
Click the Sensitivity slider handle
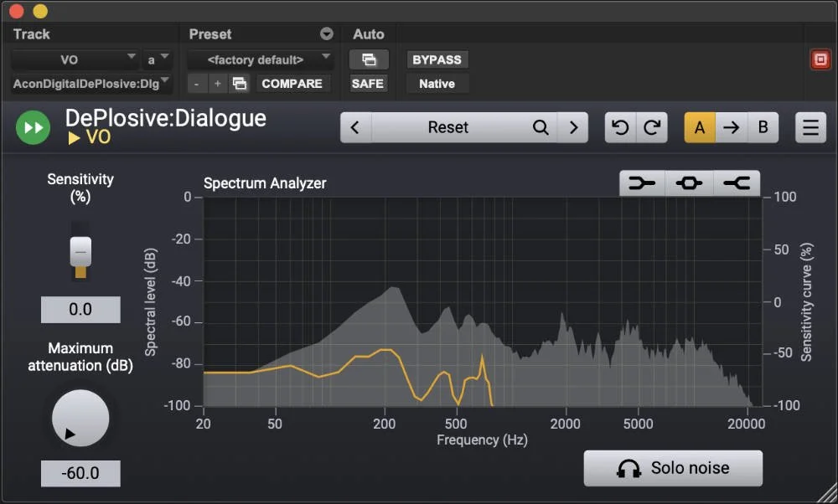80,251
